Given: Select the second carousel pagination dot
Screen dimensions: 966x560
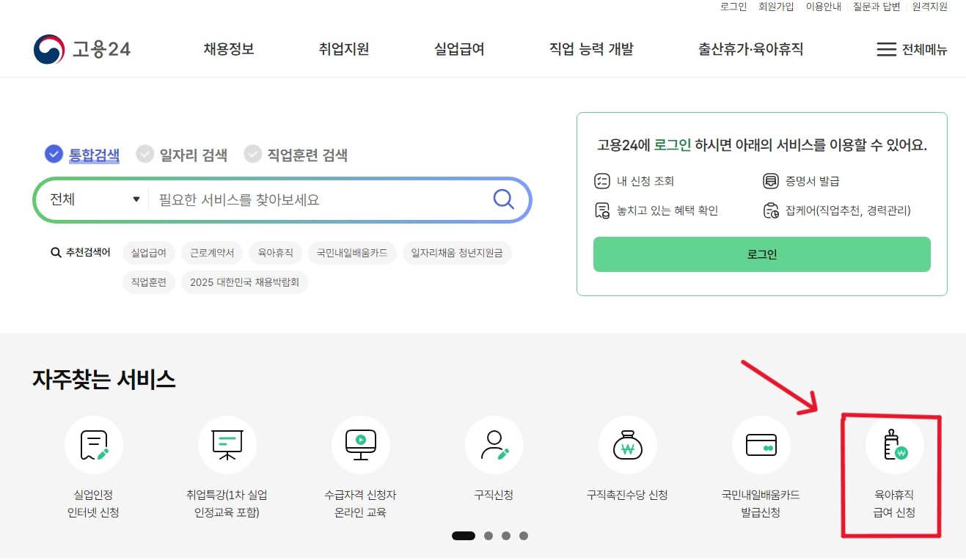Looking at the screenshot, I should tap(488, 536).
